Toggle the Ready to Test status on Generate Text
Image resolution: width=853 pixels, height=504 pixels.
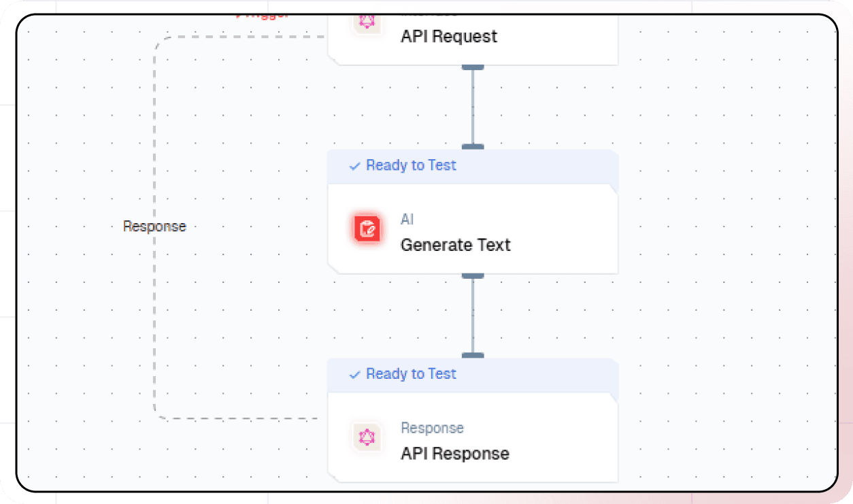[x=411, y=165]
